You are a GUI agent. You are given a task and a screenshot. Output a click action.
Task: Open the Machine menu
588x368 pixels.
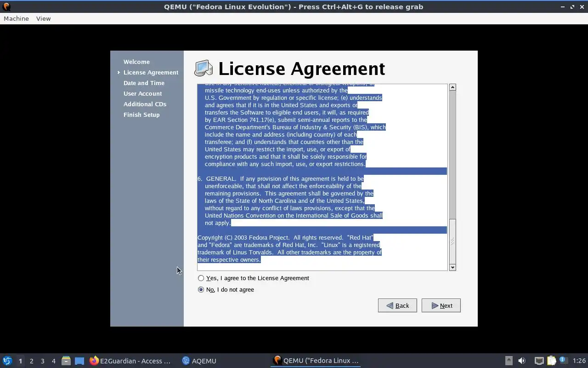pyautogui.click(x=16, y=18)
